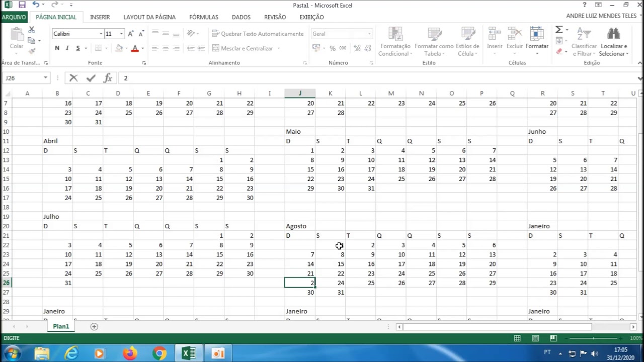644x362 pixels.
Task: Click Localizar e Selecionar binoculars
Action: click(x=613, y=41)
